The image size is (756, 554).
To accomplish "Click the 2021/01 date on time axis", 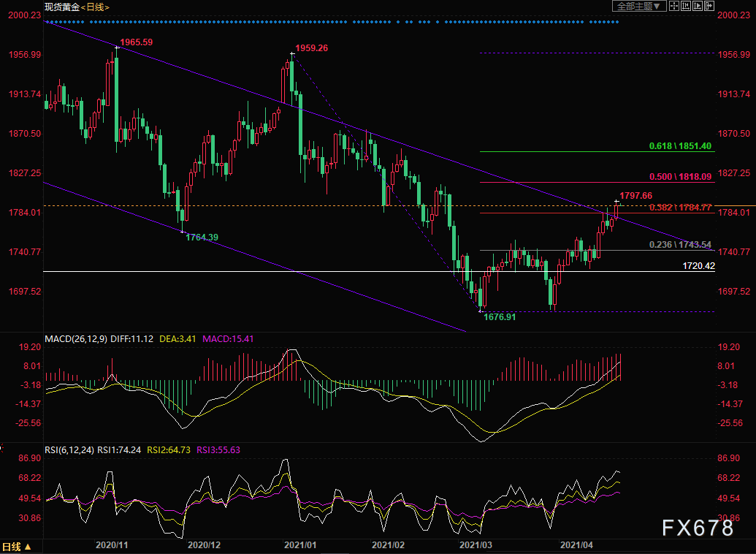I will [300, 544].
